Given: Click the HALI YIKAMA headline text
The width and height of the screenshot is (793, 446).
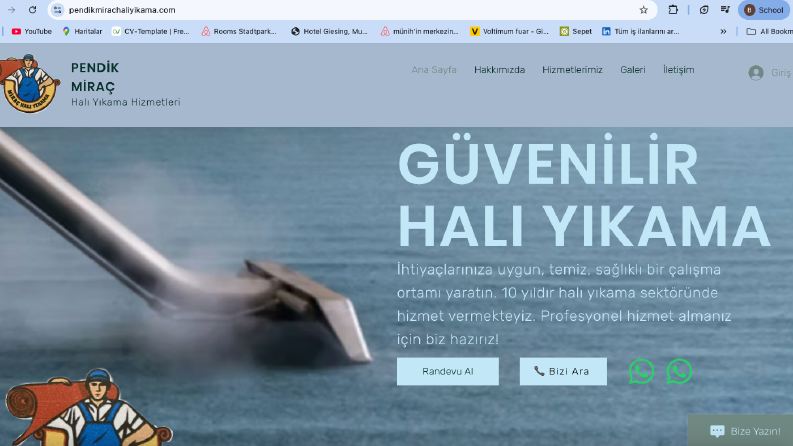Looking at the screenshot, I should [x=584, y=226].
